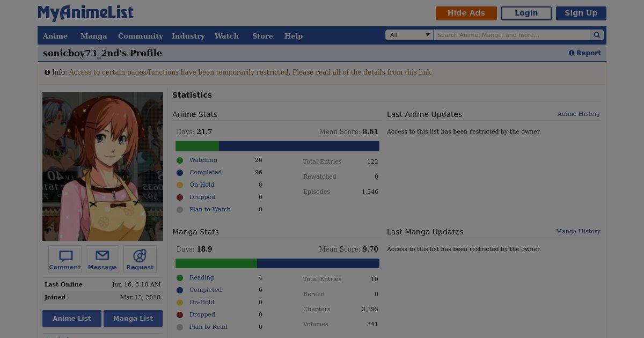644x338 pixels.
Task: Open the Help menu
Action: [x=294, y=36]
